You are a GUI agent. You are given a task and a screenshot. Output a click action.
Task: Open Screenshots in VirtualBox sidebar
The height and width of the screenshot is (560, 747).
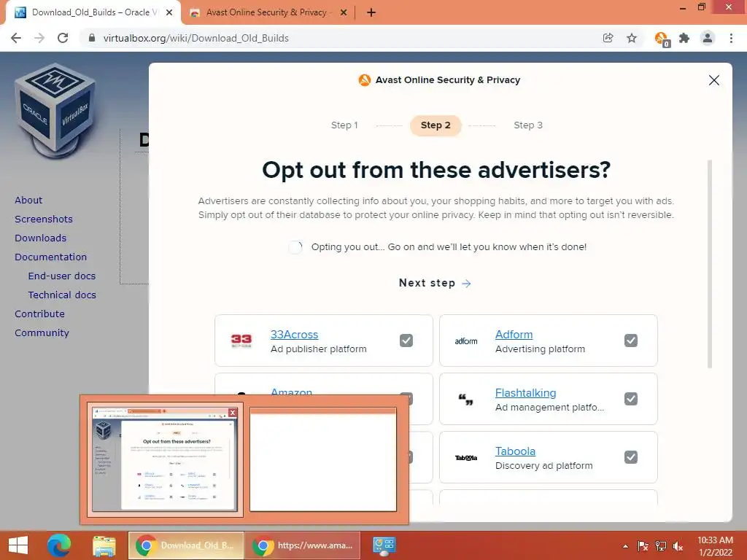[x=44, y=219]
